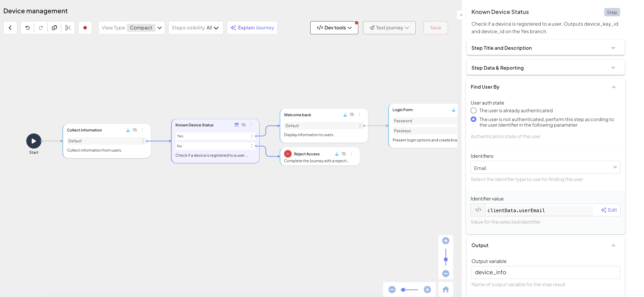Redo the last change

(41, 28)
